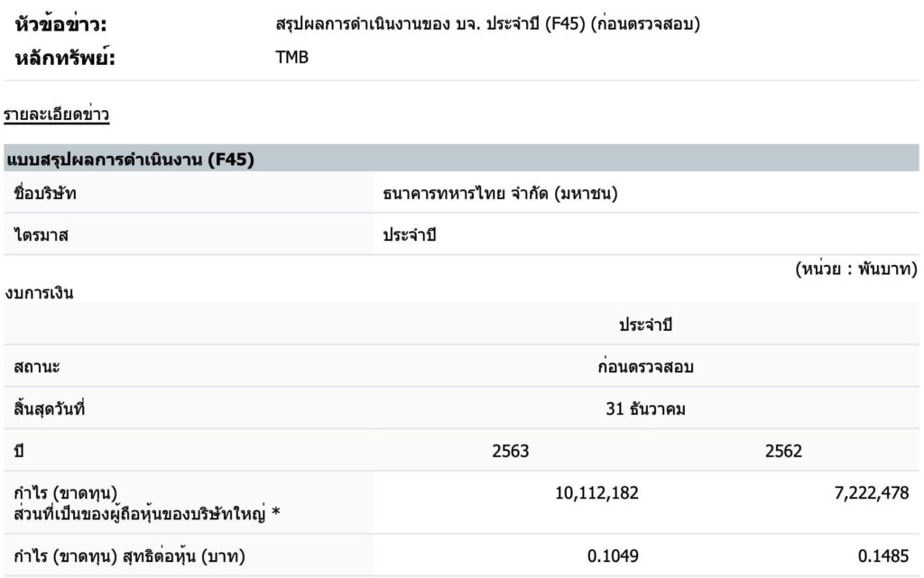This screenshot has height=578, width=924.
Task: Click the year 2562 column header
Action: 782,451
